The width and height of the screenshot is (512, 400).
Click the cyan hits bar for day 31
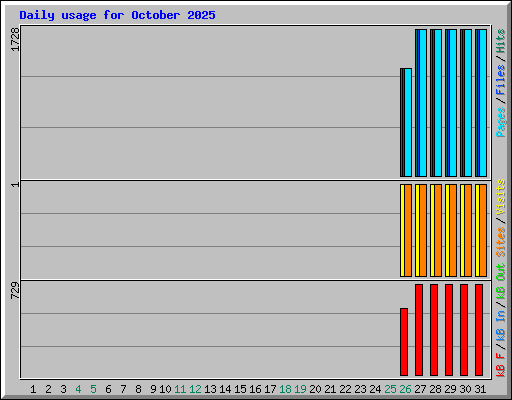tap(483, 103)
